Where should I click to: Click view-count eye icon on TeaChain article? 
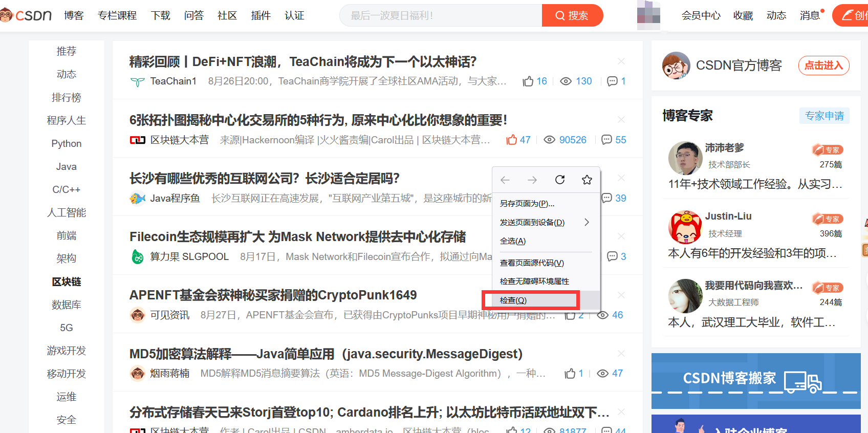566,81
